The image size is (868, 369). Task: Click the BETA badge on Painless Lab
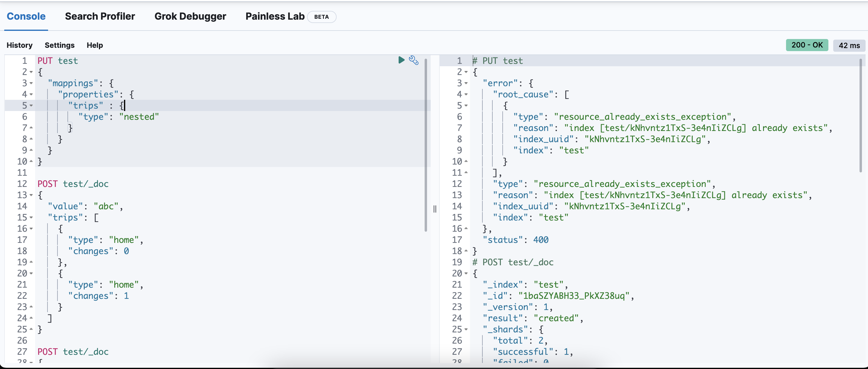tap(321, 17)
